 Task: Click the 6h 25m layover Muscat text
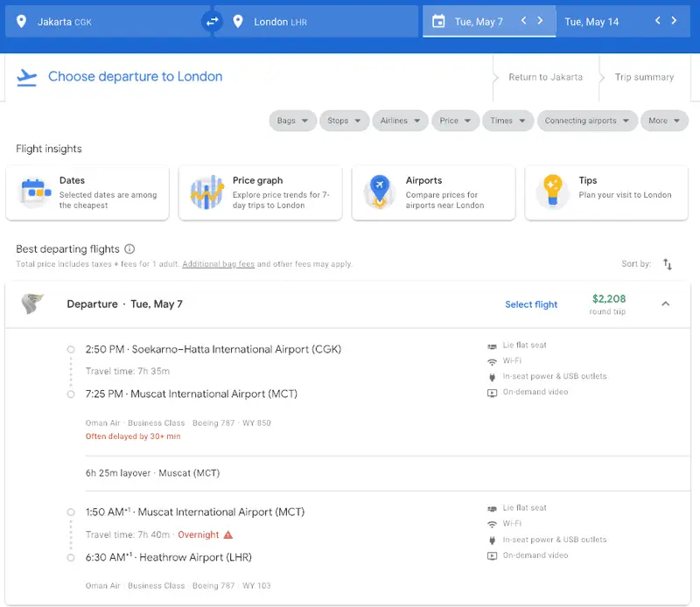pyautogui.click(x=152, y=473)
